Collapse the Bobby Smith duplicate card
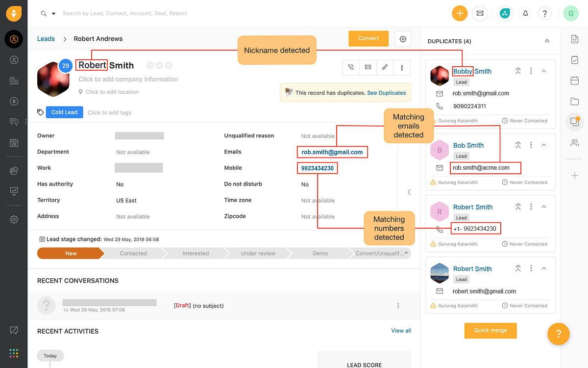The image size is (588, 368). [x=544, y=71]
